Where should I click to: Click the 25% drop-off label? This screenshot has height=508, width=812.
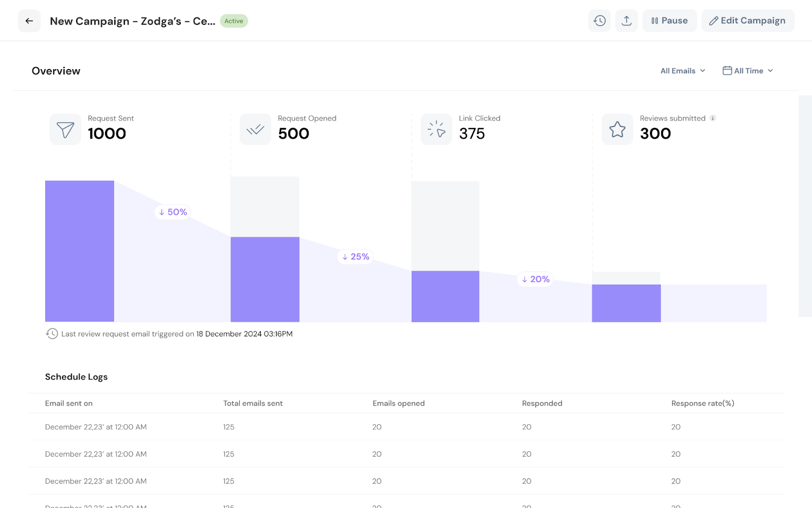pyautogui.click(x=356, y=257)
